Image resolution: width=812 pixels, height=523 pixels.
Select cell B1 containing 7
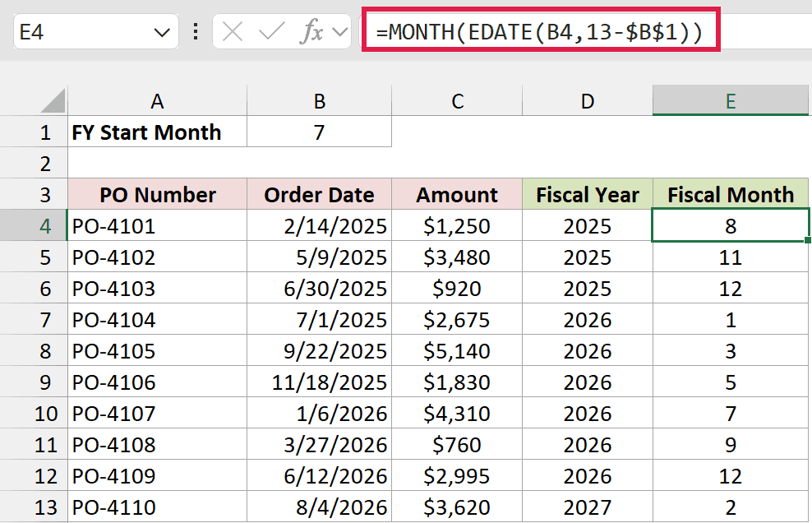(320, 132)
